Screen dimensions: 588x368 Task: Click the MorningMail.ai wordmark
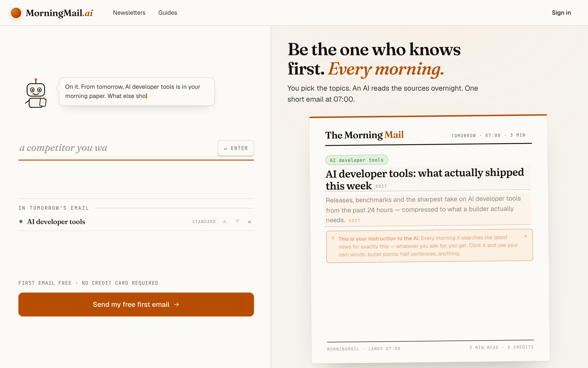coord(59,13)
